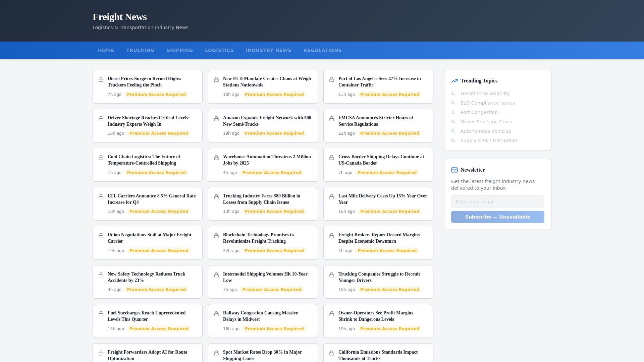644x362 pixels.
Task: Click lock icon on Trucking Companies Struggle card
Action: tap(332, 275)
